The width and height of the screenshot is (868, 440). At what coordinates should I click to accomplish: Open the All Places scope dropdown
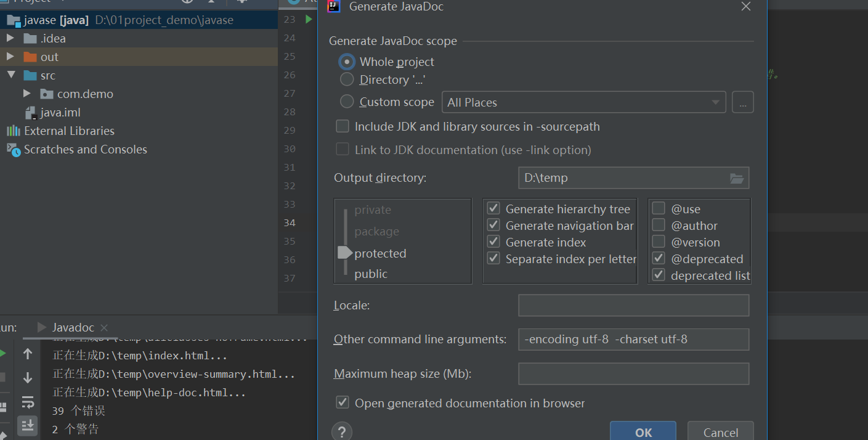[584, 102]
